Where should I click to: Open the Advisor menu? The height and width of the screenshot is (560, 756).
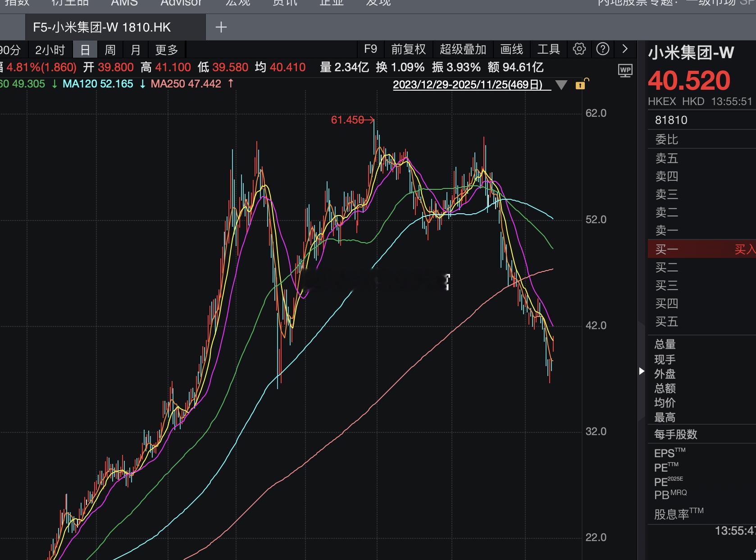(181, 3)
